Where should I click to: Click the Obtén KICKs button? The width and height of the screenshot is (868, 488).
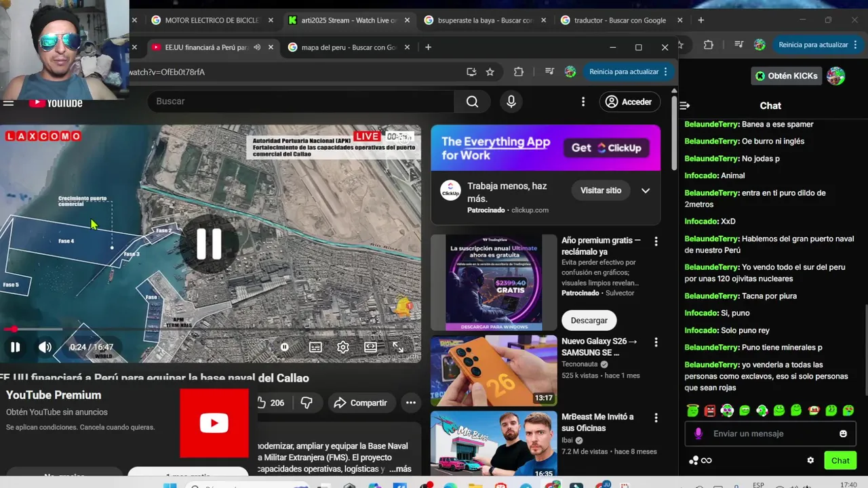coord(786,76)
